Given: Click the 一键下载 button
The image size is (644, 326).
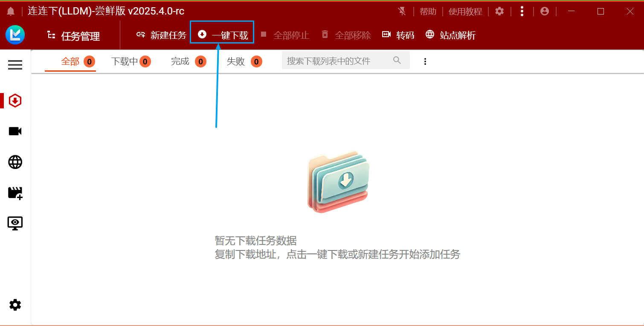Looking at the screenshot, I should tap(221, 35).
